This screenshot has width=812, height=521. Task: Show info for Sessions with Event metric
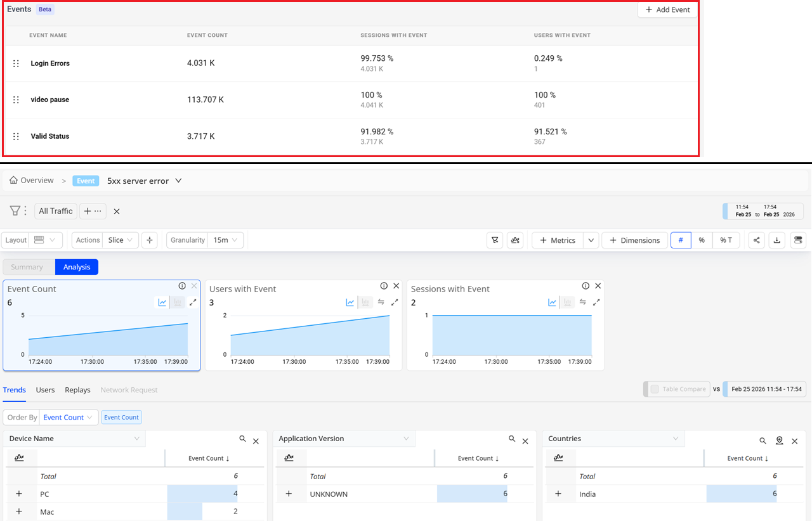586,286
